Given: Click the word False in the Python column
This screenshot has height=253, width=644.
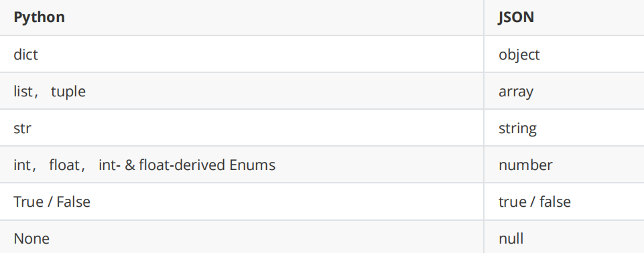Looking at the screenshot, I should coord(74,201).
